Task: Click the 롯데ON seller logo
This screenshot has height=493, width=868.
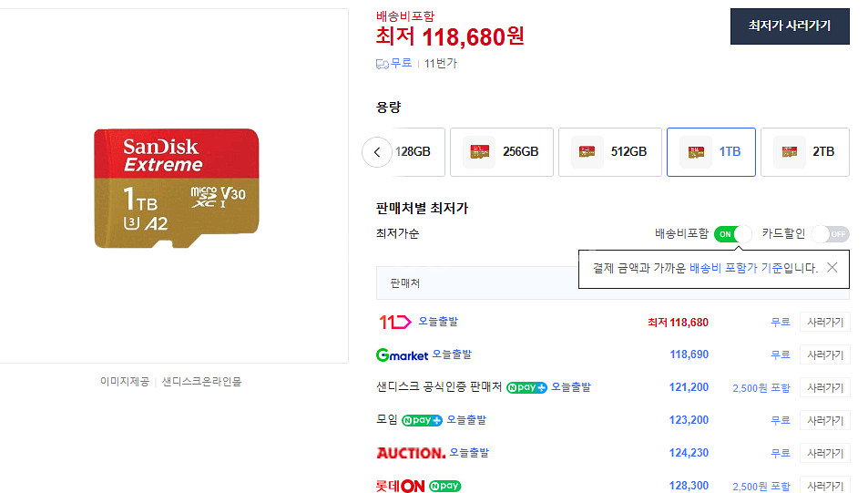Action: 400,486
